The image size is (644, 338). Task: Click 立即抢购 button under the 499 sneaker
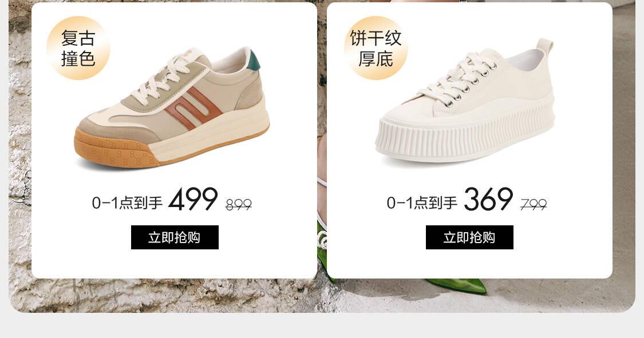(x=175, y=237)
